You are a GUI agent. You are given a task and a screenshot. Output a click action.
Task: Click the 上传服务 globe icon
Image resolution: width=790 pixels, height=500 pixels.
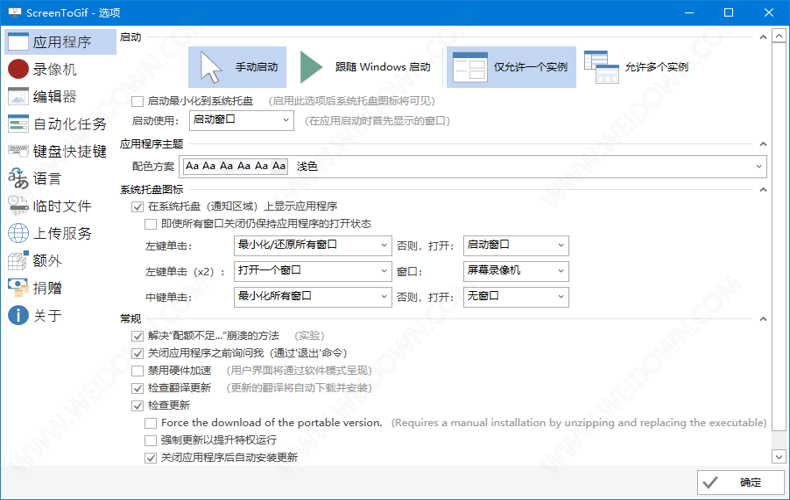point(18,233)
